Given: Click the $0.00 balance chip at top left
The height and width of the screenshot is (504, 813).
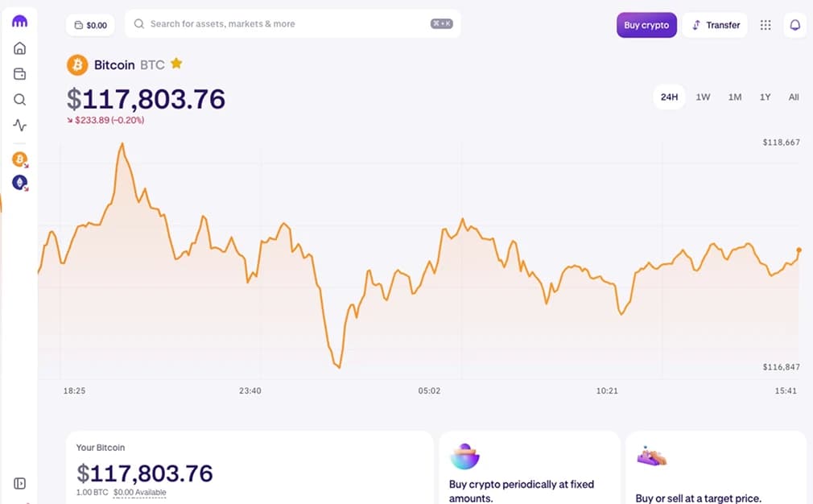Looking at the screenshot, I should pos(90,25).
